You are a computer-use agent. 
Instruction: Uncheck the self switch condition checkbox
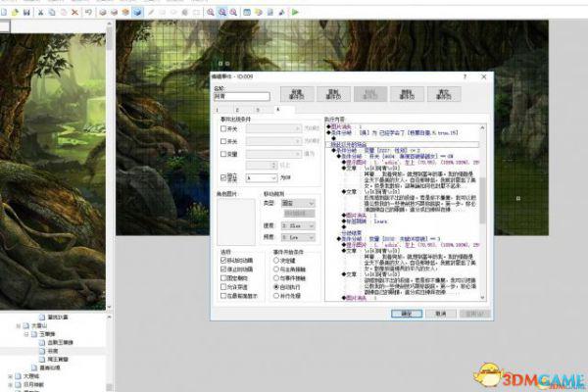coord(223,177)
